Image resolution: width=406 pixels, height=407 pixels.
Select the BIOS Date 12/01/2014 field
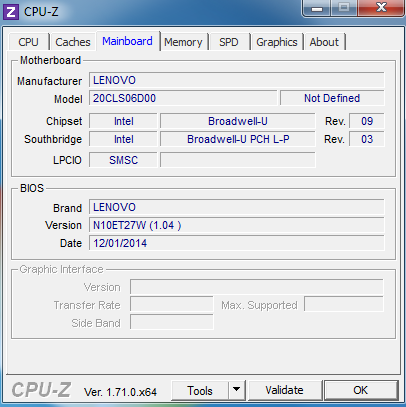point(237,243)
